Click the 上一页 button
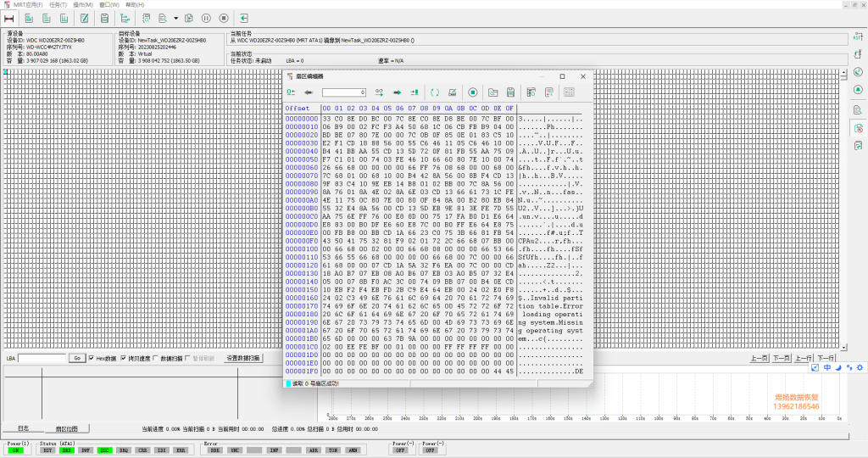Viewport: 868px width, 458px height. [x=759, y=358]
